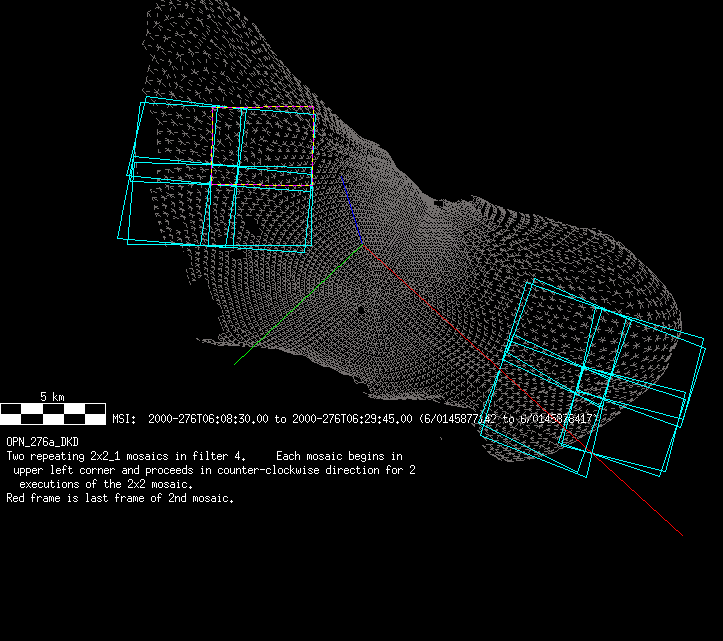Click the text 'Each mosaic begins in'
The width and height of the screenshot is (723, 641).
(339, 456)
